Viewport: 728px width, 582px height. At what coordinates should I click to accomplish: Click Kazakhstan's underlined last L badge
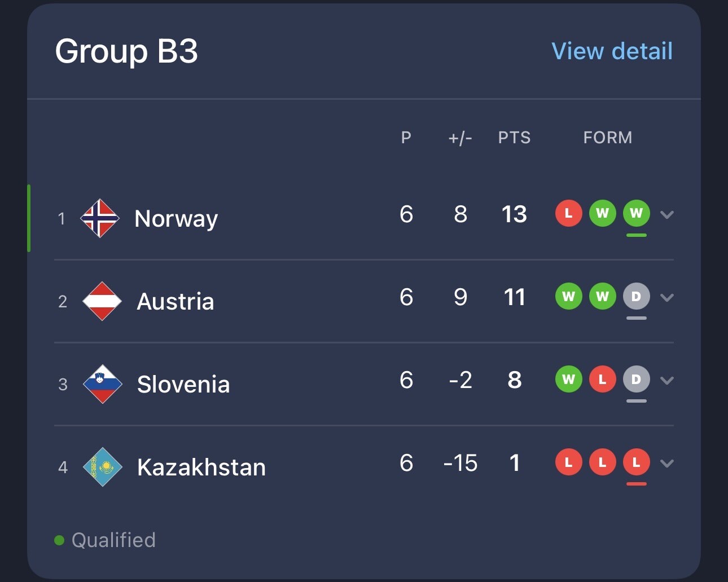(636, 462)
